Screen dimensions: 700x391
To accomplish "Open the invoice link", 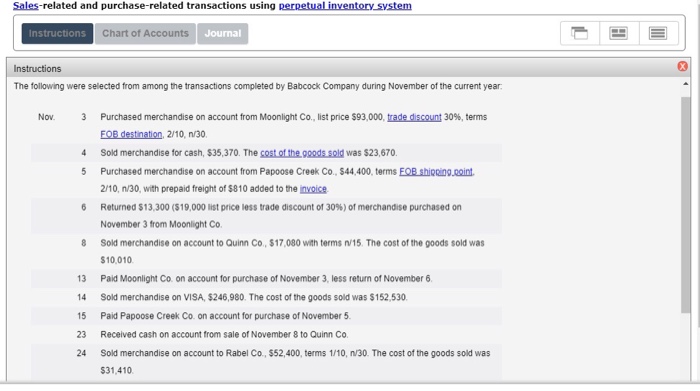I will coord(313,189).
